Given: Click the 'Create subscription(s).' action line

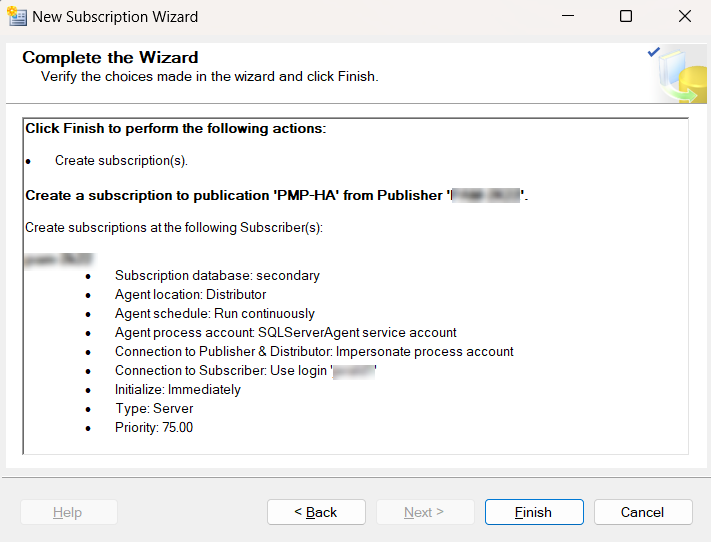Looking at the screenshot, I should (x=121, y=160).
